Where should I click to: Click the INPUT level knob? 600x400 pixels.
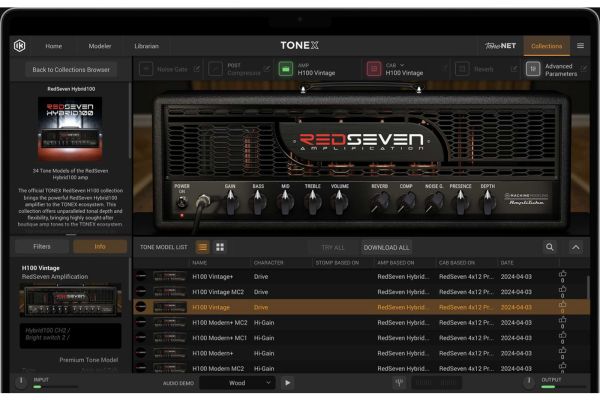(x=21, y=381)
